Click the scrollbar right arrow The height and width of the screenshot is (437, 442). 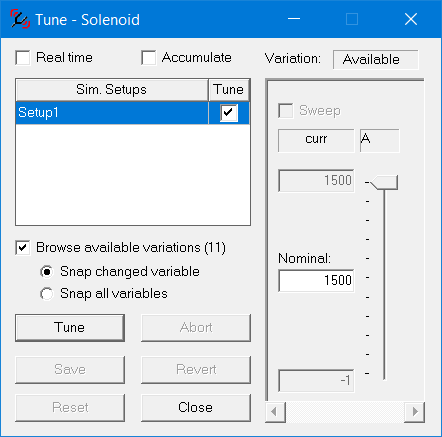click(x=414, y=412)
